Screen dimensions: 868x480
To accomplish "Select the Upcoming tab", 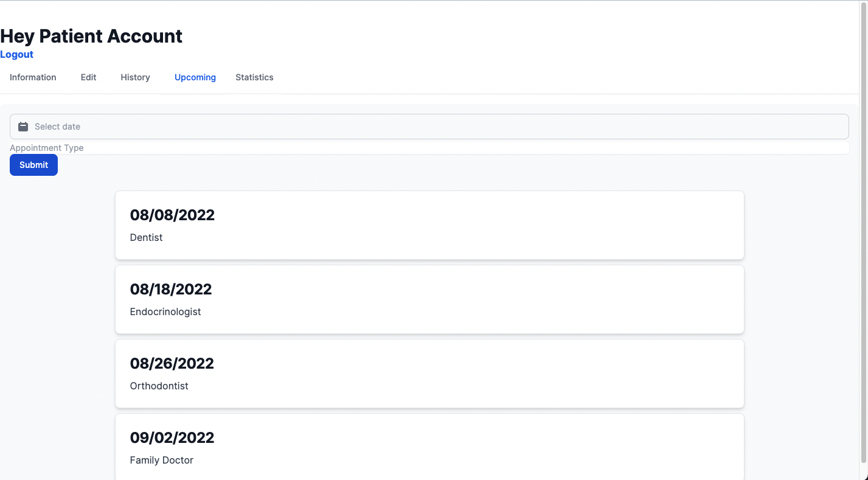I will 195,77.
